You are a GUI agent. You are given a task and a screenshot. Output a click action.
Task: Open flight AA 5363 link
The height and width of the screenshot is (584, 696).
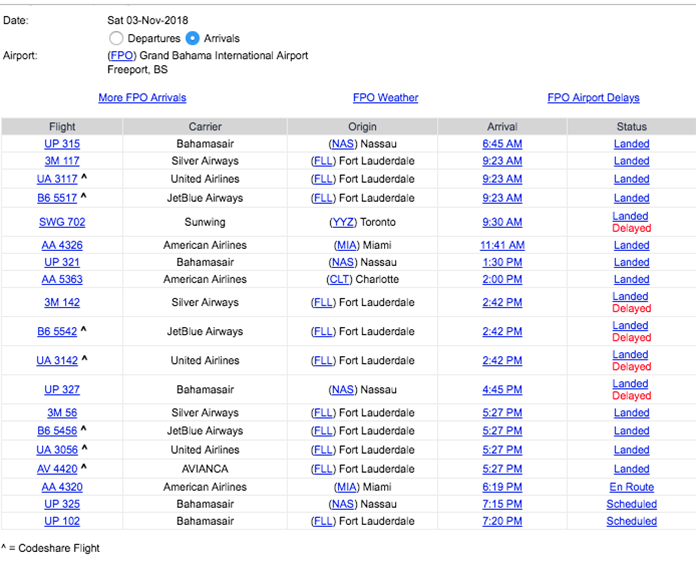coord(62,280)
